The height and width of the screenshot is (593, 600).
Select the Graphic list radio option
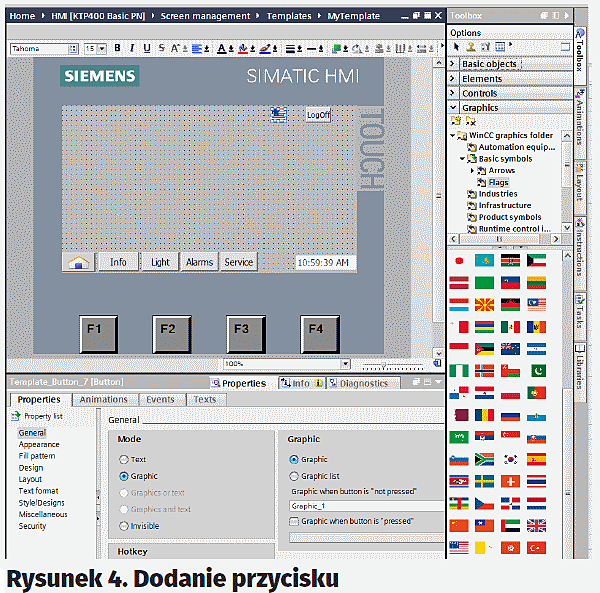[294, 476]
